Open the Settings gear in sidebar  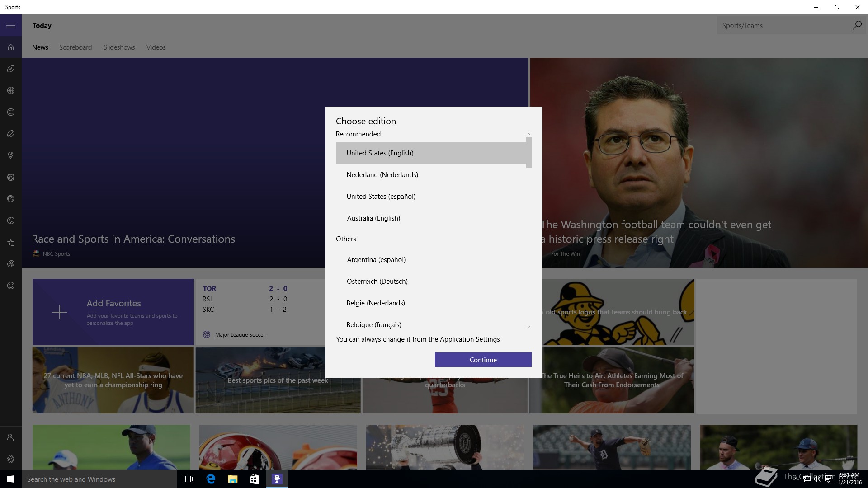pos(11,459)
